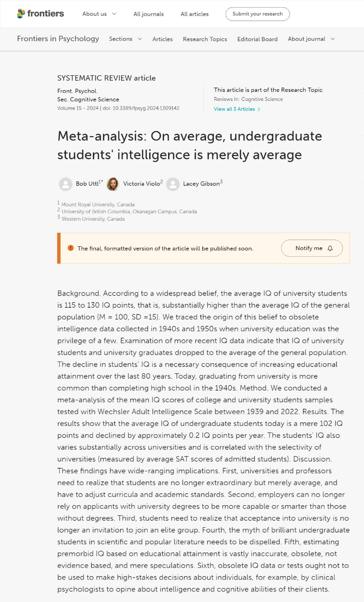Open All articles menu item
This screenshot has width=364, height=602.
195,14
